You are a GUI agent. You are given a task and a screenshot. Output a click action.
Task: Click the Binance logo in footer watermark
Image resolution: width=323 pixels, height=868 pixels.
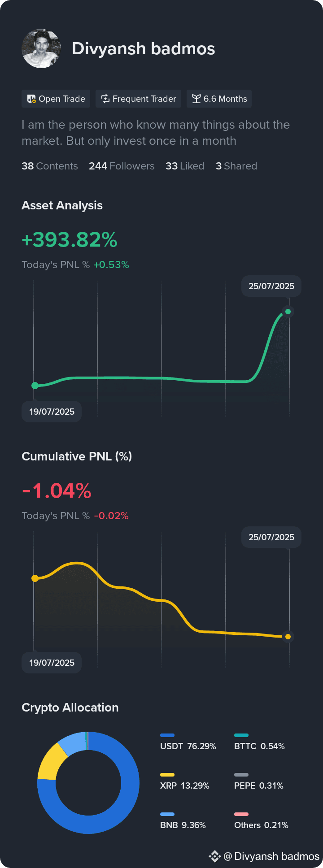(x=215, y=856)
